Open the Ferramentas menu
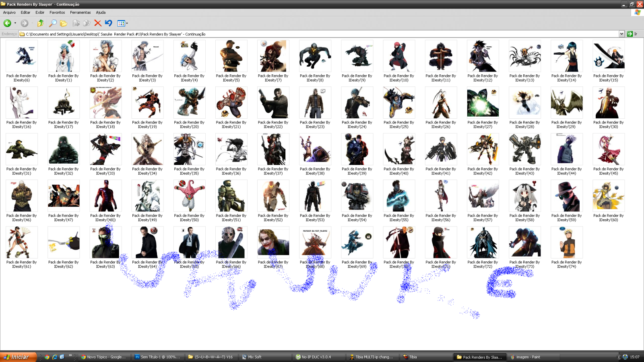Image resolution: width=644 pixels, height=362 pixels. tap(80, 12)
